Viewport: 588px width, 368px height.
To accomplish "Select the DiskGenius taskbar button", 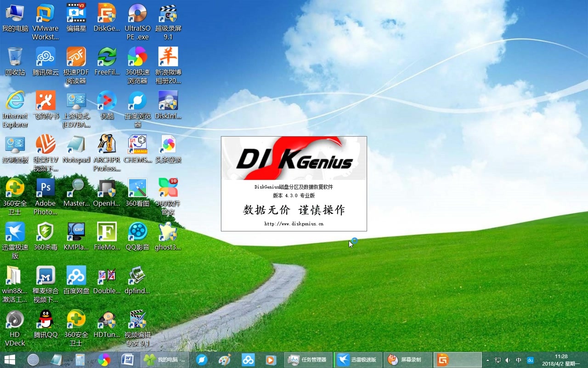I will click(x=458, y=360).
